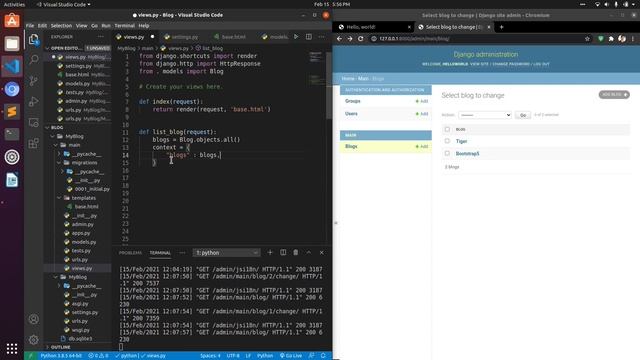
Task: Open the Action dropdown in Django admin
Action: click(485, 115)
